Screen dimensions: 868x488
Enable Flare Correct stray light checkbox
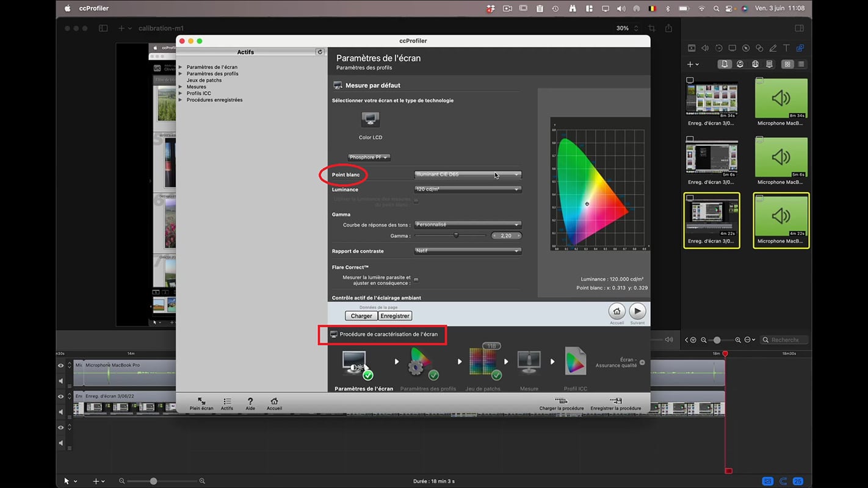[416, 279]
